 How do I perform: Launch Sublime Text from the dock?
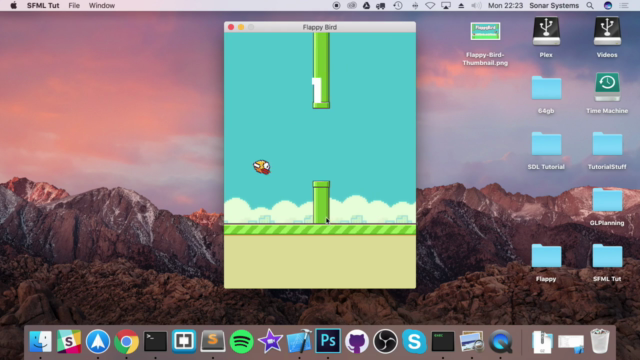click(x=213, y=341)
